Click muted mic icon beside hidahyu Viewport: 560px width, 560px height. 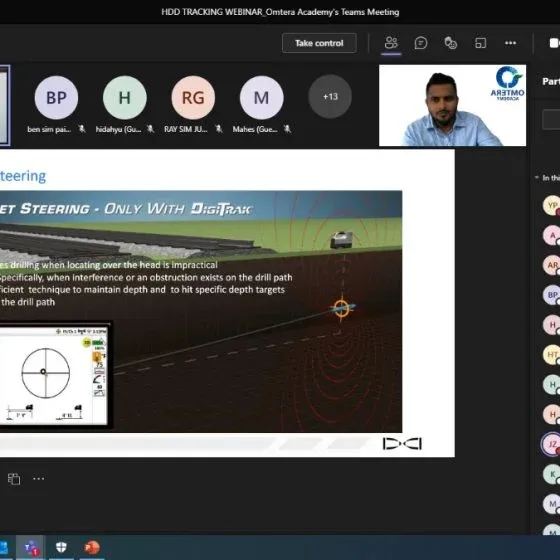[150, 129]
